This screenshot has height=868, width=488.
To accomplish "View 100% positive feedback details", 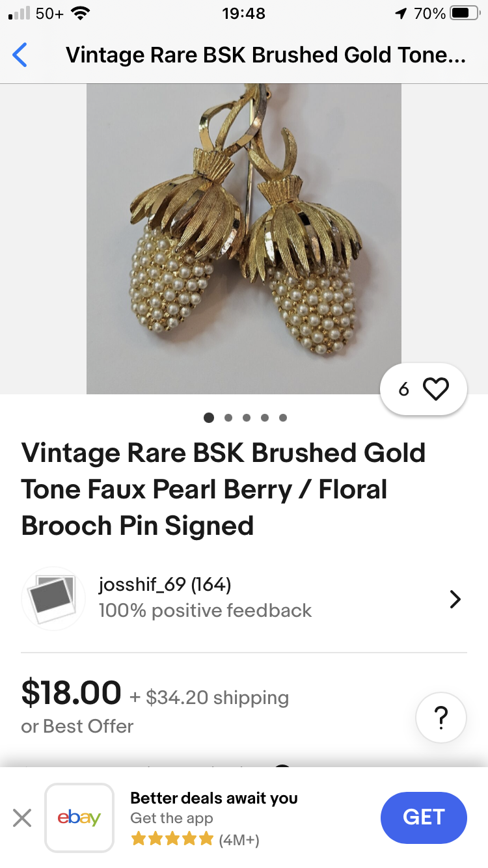I will (205, 610).
